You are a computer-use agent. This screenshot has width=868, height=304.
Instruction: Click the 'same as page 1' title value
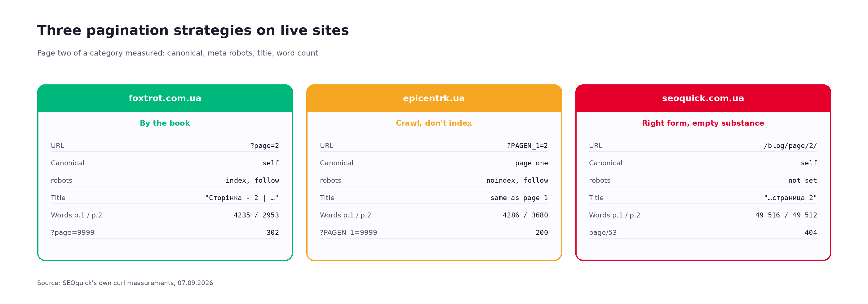click(x=519, y=198)
